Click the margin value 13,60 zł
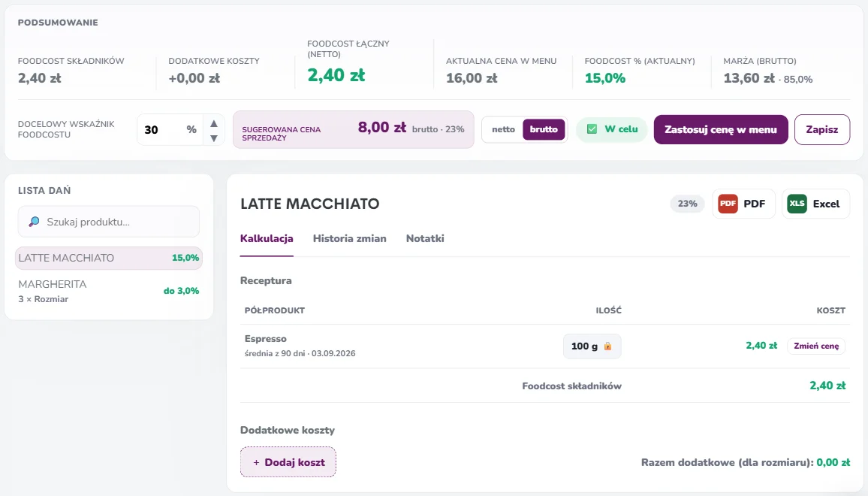 pyautogui.click(x=749, y=78)
